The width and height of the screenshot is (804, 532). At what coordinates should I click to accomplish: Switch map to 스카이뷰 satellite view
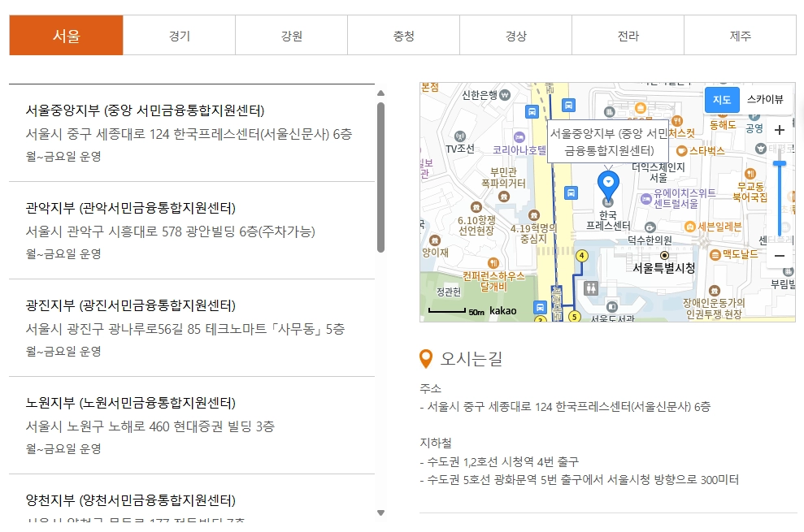[x=765, y=99]
